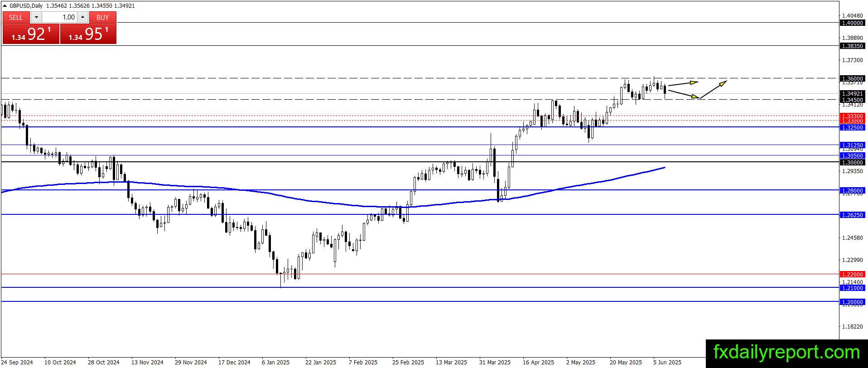Viewport: 868px width, 368px height.
Task: Increase lot volume with the up arrow
Action: tap(82, 17)
